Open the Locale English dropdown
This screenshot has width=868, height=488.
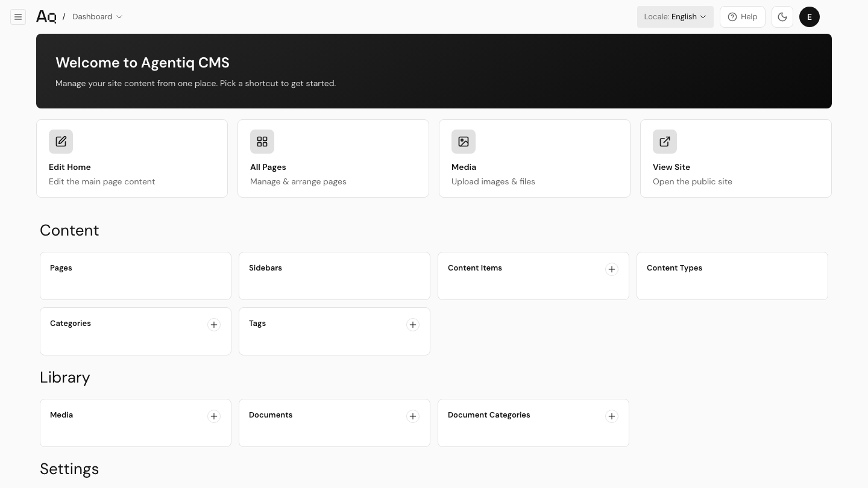[675, 17]
